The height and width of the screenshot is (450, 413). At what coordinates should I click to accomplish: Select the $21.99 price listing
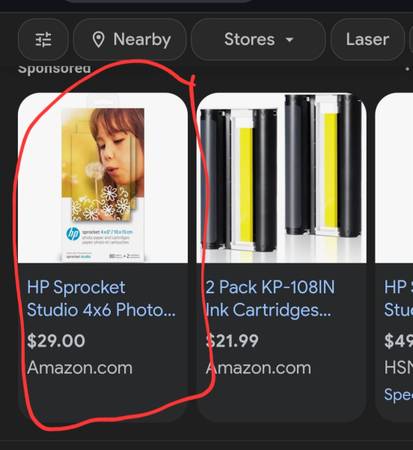[x=232, y=341]
